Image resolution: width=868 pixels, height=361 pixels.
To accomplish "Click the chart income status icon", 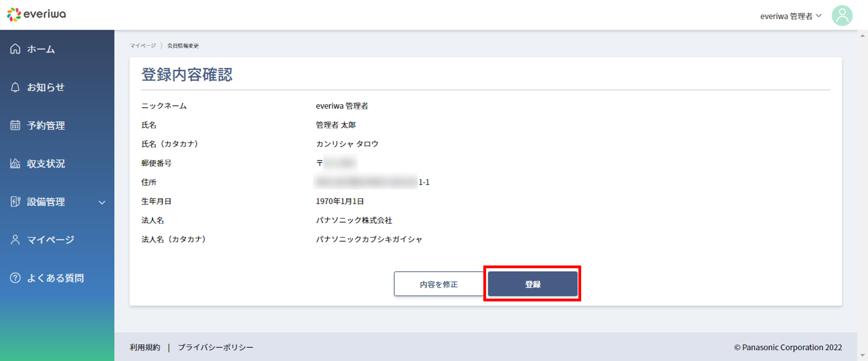I will pyautogui.click(x=15, y=163).
